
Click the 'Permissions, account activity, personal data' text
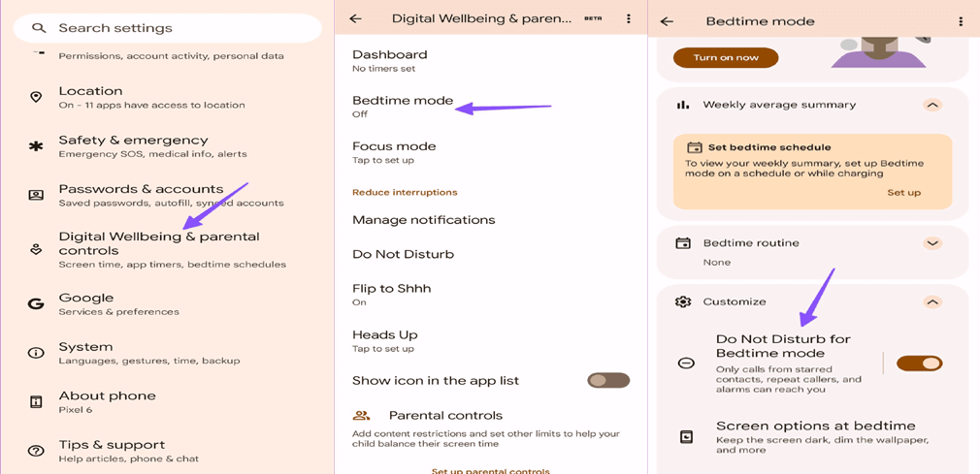[171, 55]
